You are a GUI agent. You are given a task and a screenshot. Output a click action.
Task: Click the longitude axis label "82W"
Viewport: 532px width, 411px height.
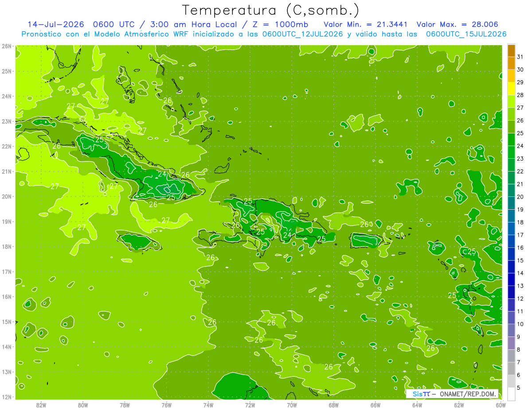pyautogui.click(x=41, y=404)
